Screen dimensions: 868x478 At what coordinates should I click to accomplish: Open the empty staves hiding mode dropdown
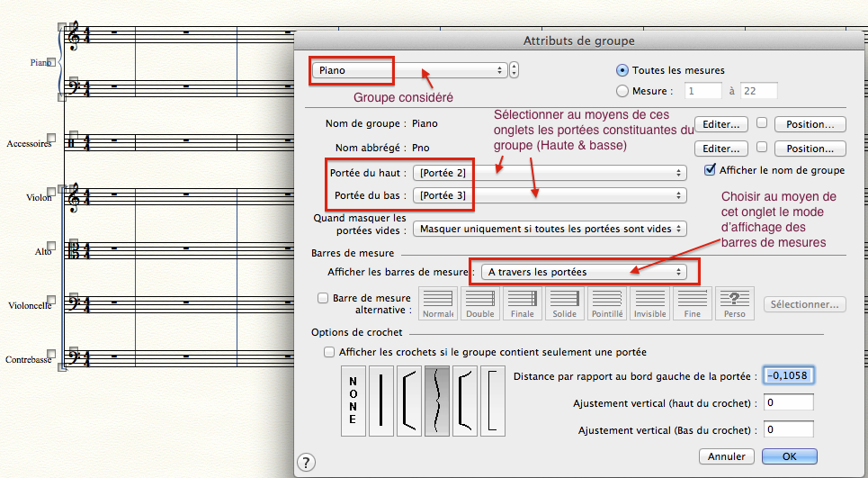click(550, 229)
